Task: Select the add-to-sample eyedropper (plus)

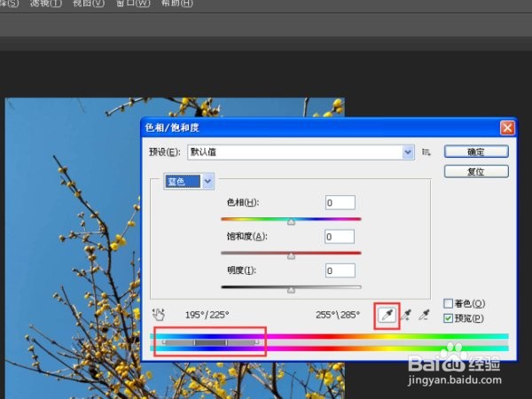Action: (406, 315)
